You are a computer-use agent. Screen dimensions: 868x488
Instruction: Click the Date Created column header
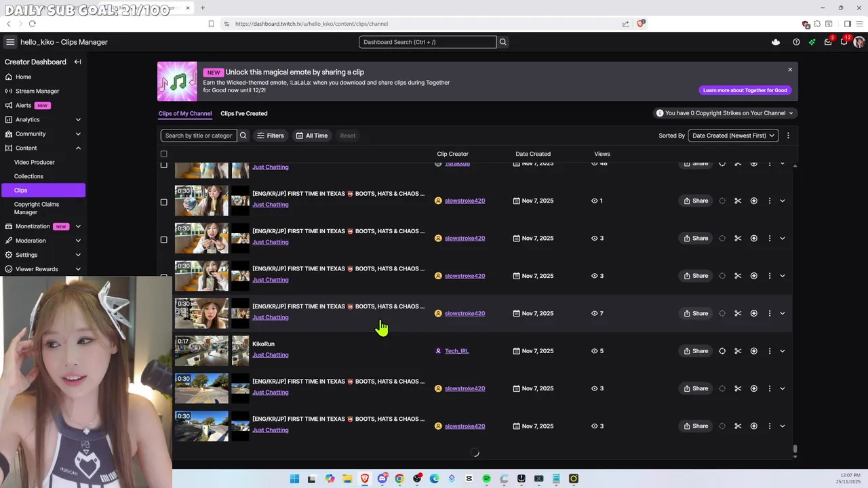pos(533,154)
